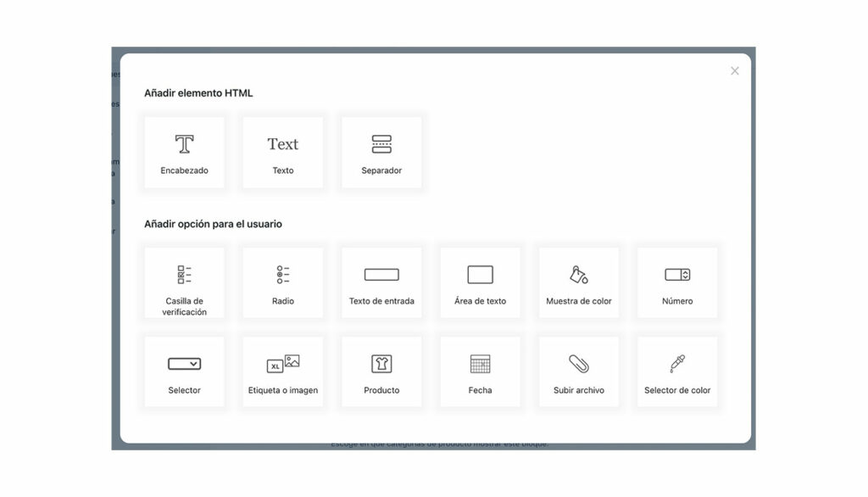This screenshot has height=497, width=868.
Task: Add a Casilla de verificación option
Action: (184, 282)
